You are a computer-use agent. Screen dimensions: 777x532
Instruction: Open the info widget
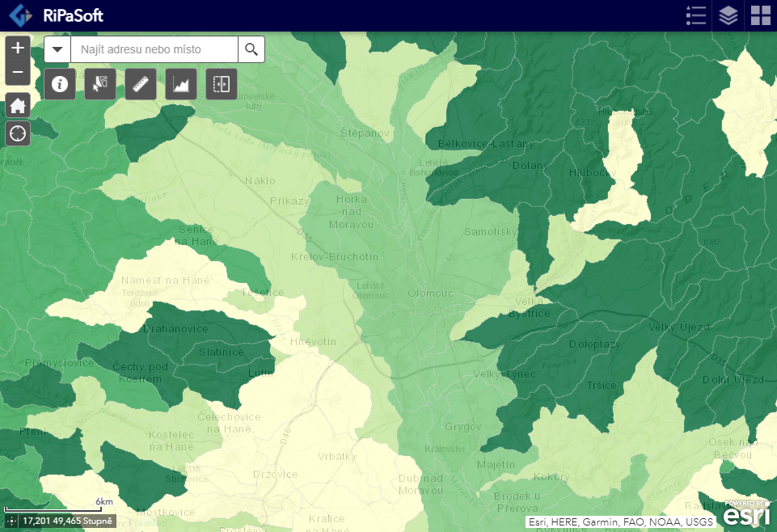tap(60, 84)
